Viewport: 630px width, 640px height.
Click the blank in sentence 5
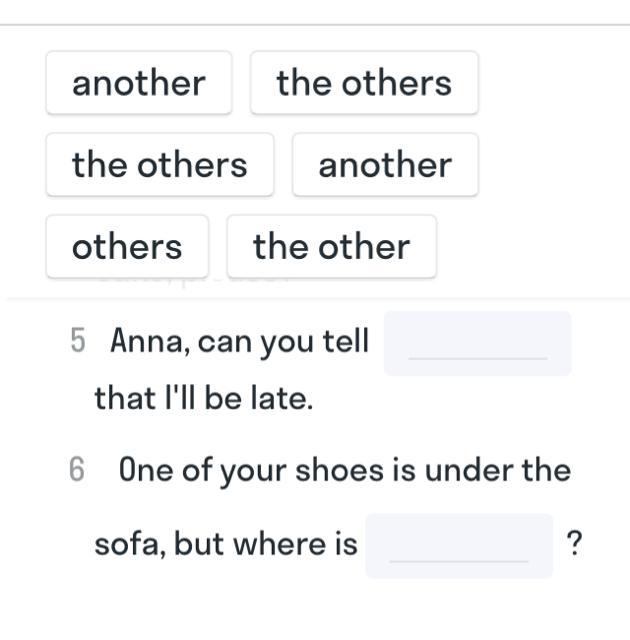[x=478, y=344]
